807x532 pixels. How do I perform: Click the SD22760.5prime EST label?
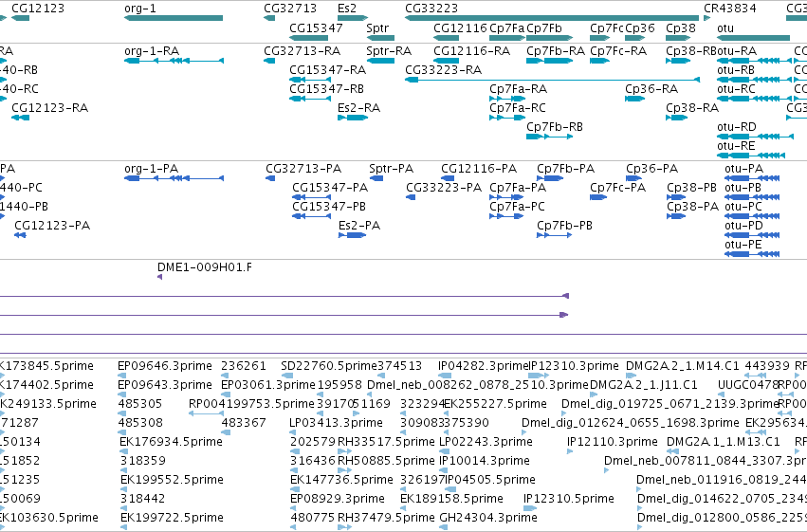(329, 366)
